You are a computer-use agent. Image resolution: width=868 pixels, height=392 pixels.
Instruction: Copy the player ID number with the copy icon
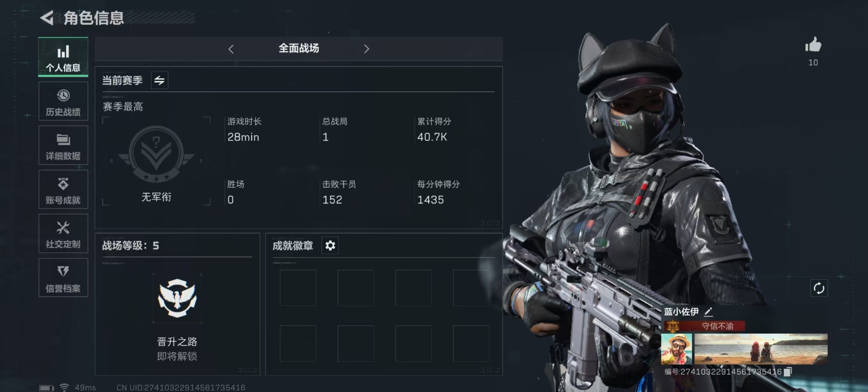[x=788, y=372]
